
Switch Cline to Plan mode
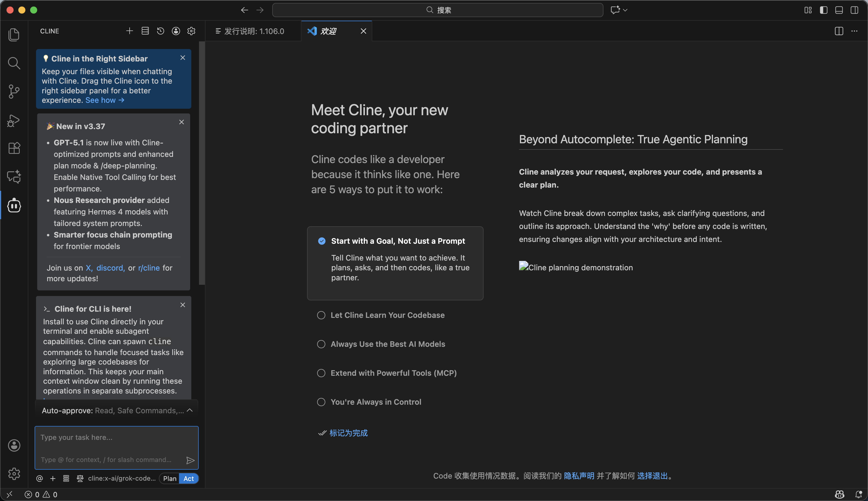169,478
